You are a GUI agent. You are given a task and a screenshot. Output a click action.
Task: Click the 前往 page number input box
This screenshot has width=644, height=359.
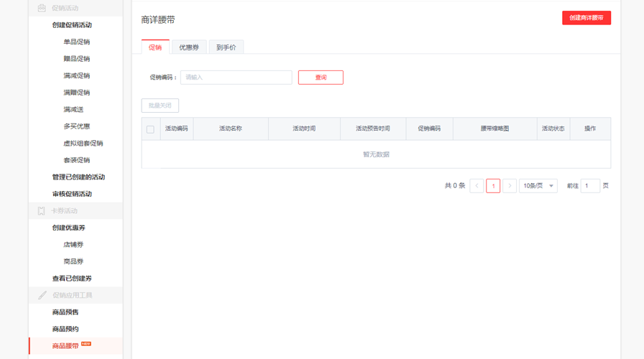(590, 186)
